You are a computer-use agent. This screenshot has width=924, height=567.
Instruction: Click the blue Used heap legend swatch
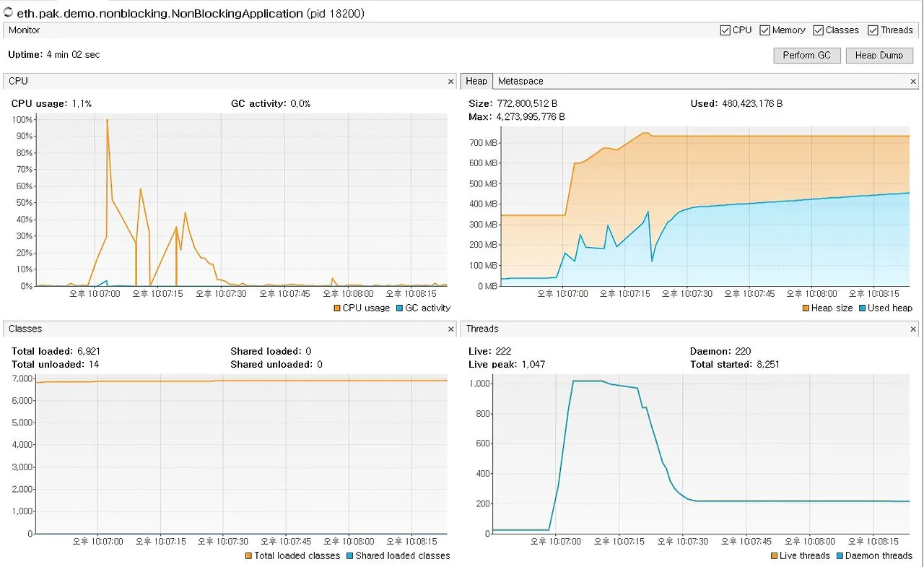(862, 308)
